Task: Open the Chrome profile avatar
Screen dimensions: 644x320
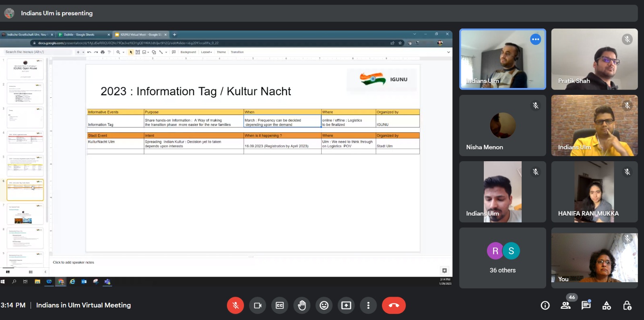Action: (x=440, y=43)
